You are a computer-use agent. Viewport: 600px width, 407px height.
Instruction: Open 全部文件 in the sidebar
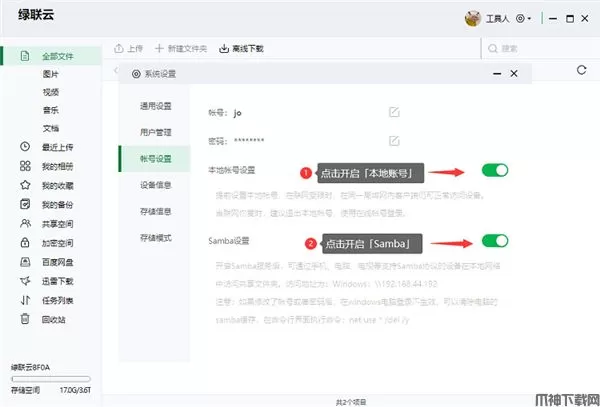point(51,56)
